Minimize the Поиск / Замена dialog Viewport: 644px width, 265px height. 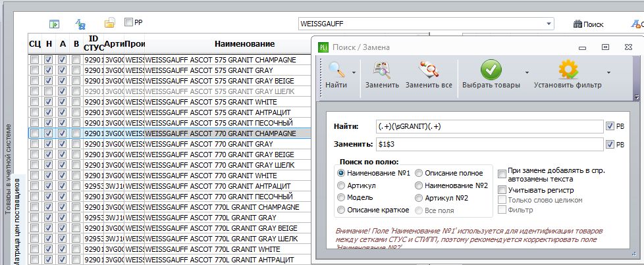582,48
